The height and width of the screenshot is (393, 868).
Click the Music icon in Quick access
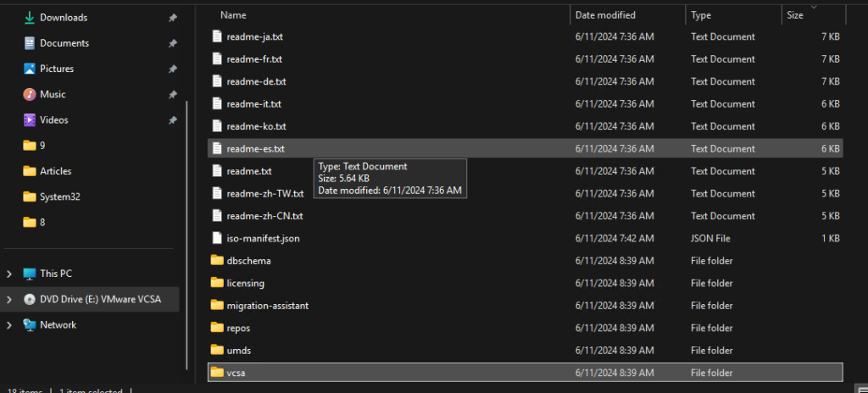click(x=30, y=94)
